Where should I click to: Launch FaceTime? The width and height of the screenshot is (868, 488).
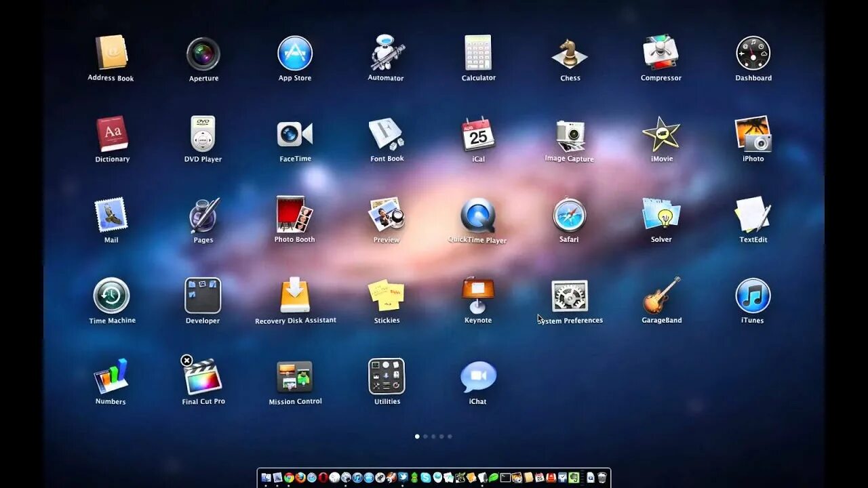(295, 134)
